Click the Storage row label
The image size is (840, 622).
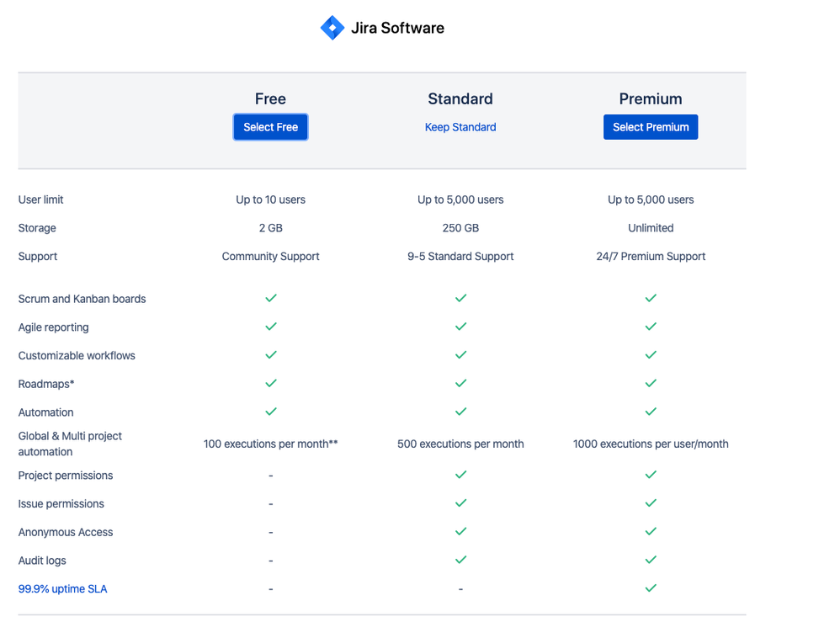point(37,228)
